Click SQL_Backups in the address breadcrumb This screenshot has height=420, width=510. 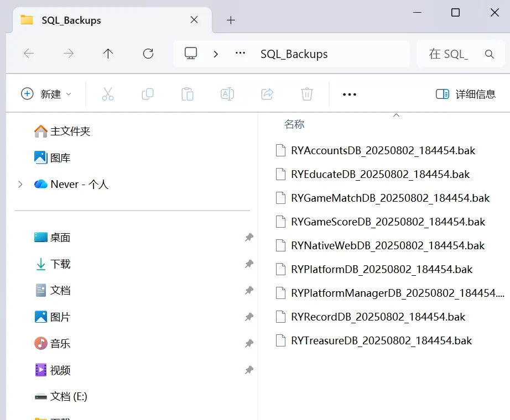[x=294, y=54]
